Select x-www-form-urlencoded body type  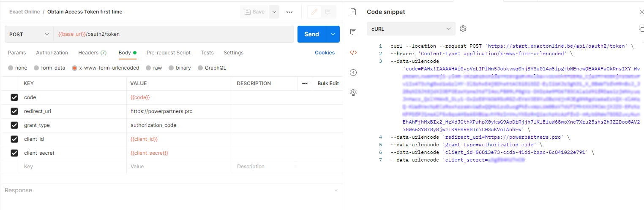tap(105, 68)
